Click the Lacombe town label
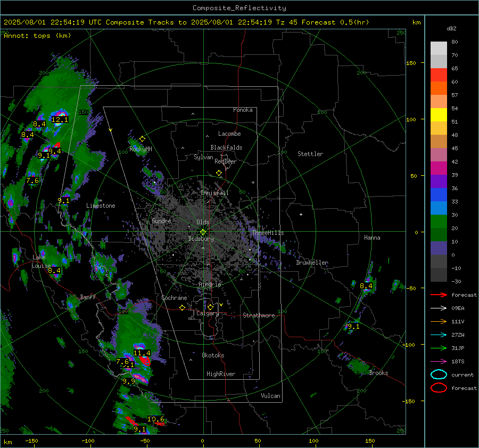 229,134
